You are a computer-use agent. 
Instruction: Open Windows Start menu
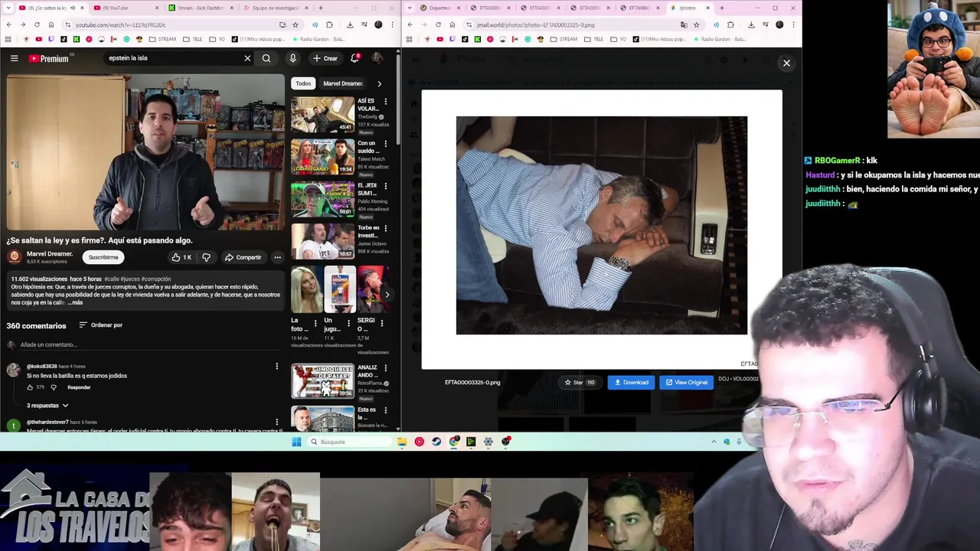coord(296,442)
